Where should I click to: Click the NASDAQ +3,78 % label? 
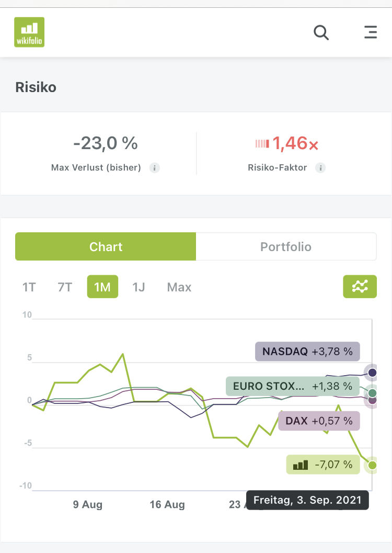[x=307, y=352]
